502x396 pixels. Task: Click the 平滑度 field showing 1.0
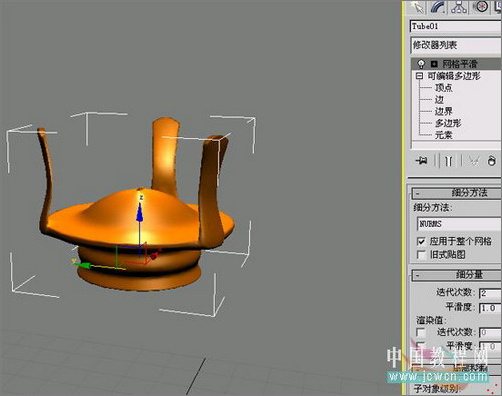pyautogui.click(x=490, y=308)
